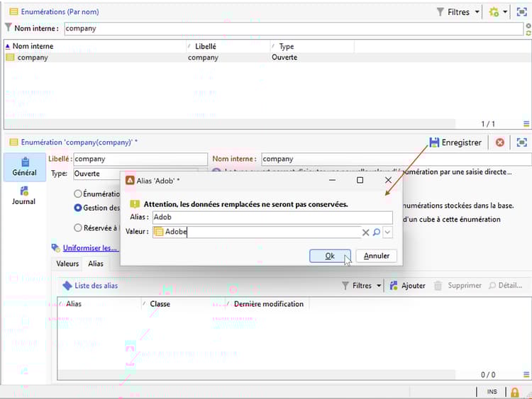Click the Ouverte cell of company row
Screen dimensions: 532x399
pos(284,57)
